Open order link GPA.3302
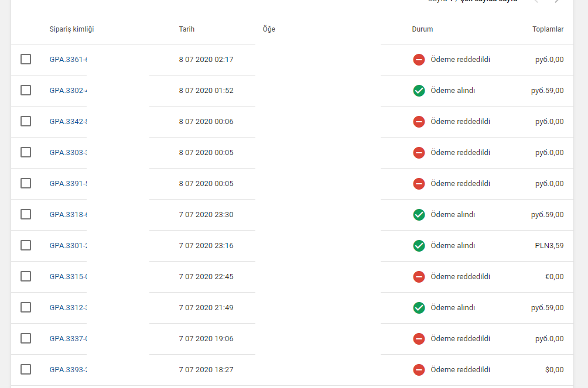The width and height of the screenshot is (588, 388). (x=69, y=91)
